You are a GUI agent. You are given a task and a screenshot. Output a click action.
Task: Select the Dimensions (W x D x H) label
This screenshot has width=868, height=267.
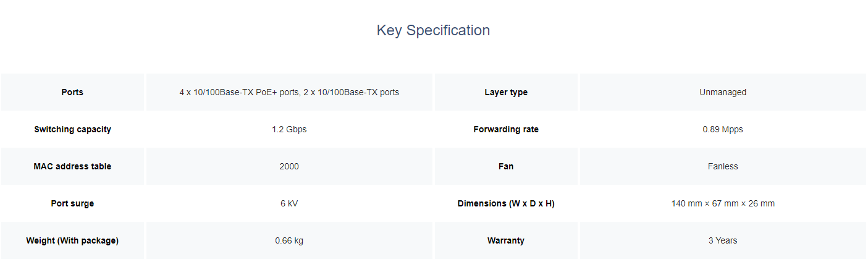pyautogui.click(x=506, y=203)
